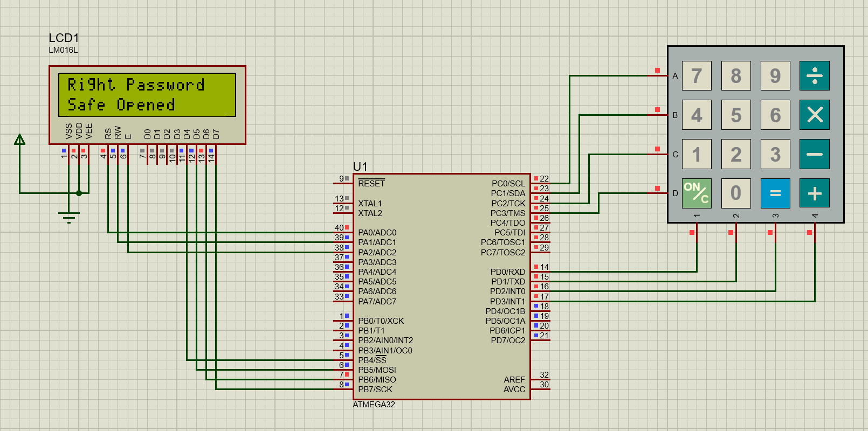Click the PA0/ADC0 pin label

click(377, 233)
